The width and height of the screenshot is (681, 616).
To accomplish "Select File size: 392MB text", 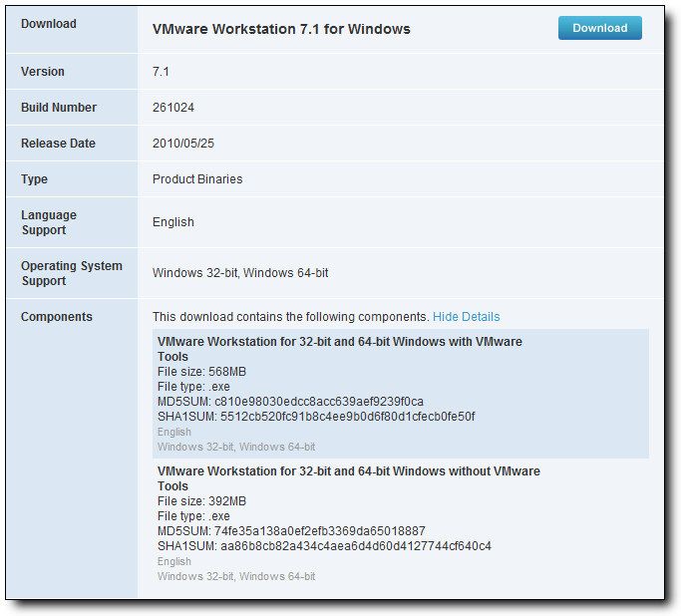I will [x=201, y=501].
